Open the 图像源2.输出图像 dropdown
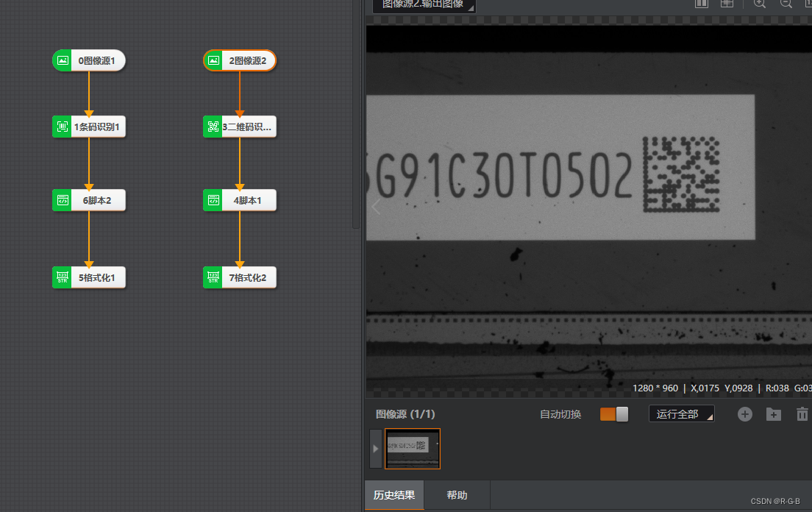The width and height of the screenshot is (812, 512). [424, 4]
